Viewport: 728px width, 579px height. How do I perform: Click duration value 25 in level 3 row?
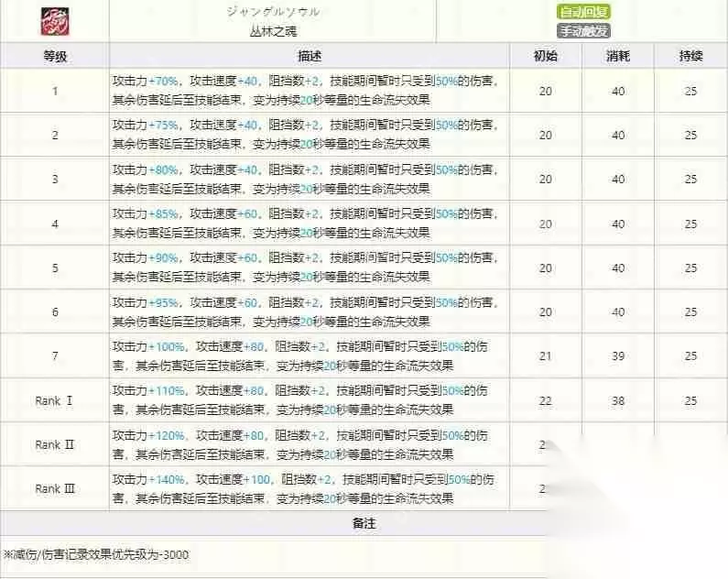pos(690,180)
